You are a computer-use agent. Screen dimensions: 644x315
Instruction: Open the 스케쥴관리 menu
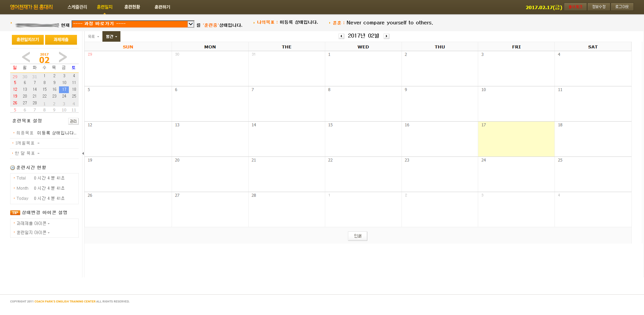(77, 7)
